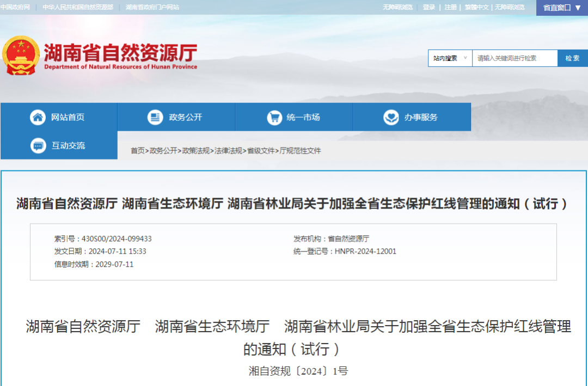588x386 pixels.
Task: Click the shopping cart icon for 统一市场
Action: [x=274, y=117]
